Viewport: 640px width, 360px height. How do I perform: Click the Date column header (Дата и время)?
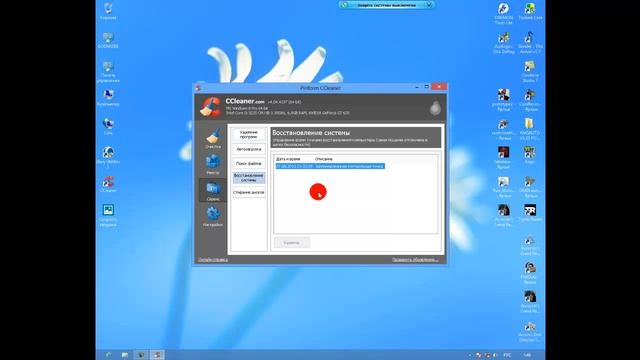click(288, 159)
